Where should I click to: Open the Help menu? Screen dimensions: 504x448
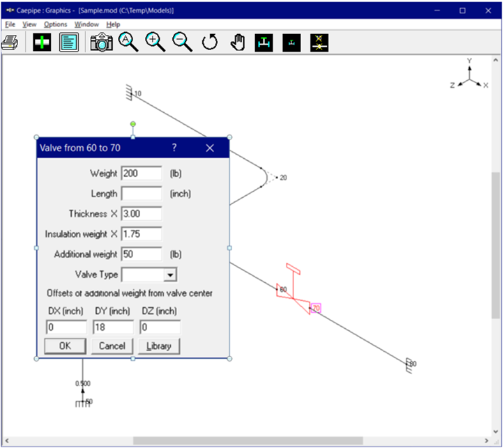(113, 24)
